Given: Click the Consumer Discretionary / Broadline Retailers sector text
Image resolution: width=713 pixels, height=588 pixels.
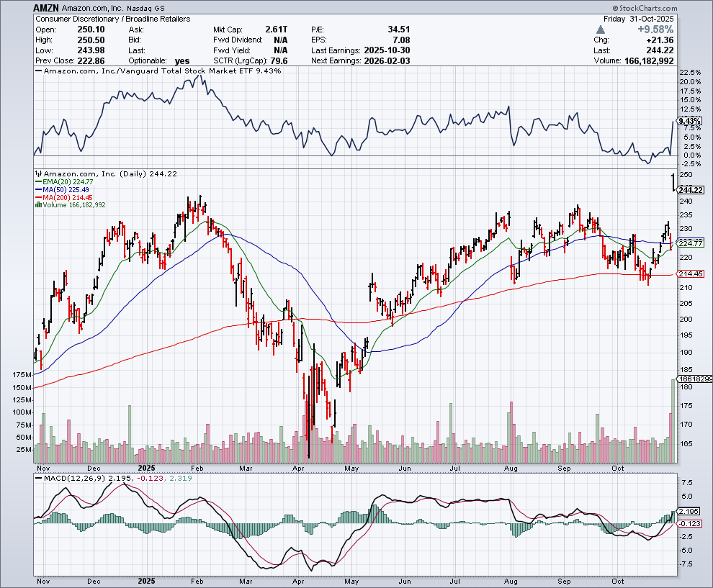Looking at the screenshot, I should tap(113, 19).
